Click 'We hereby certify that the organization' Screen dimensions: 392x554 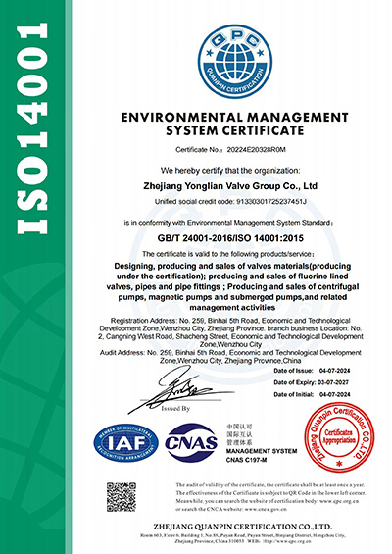click(x=230, y=171)
